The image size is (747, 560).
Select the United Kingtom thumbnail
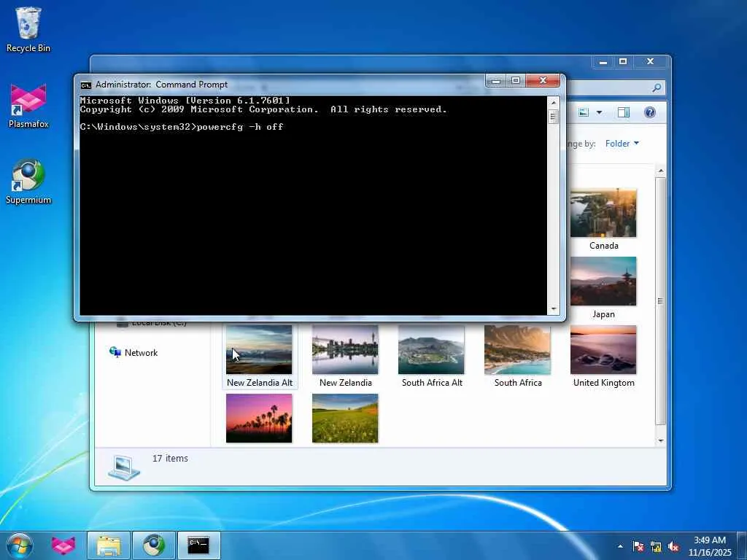pos(603,349)
